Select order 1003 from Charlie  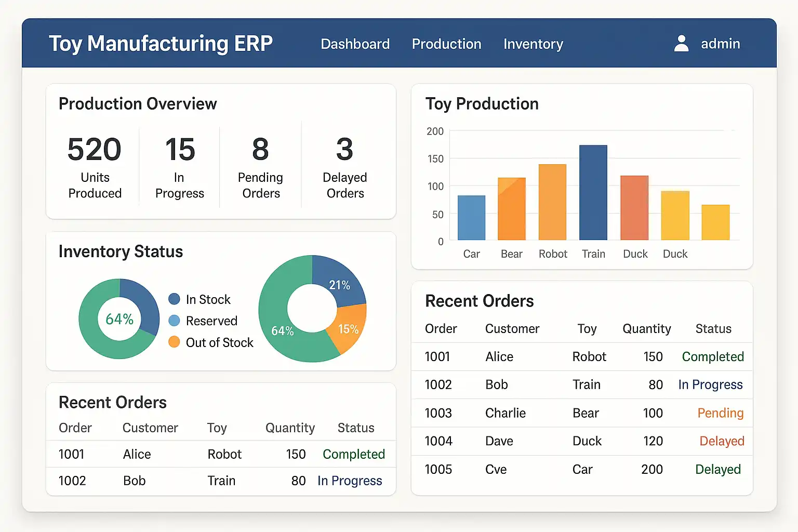(x=438, y=413)
